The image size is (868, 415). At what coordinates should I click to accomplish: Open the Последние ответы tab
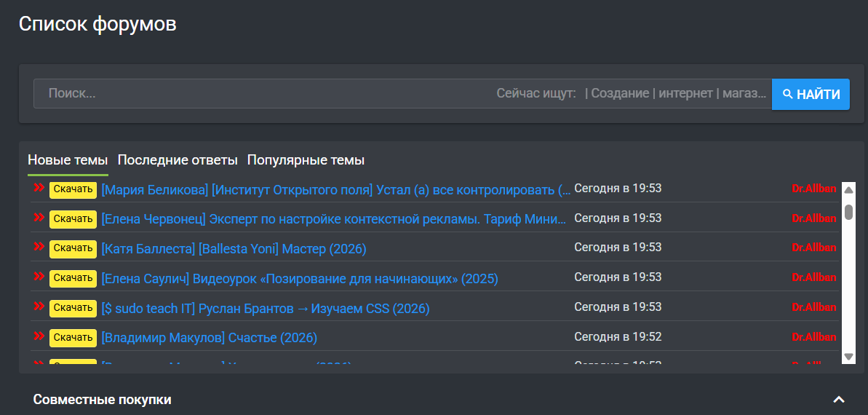tap(178, 160)
